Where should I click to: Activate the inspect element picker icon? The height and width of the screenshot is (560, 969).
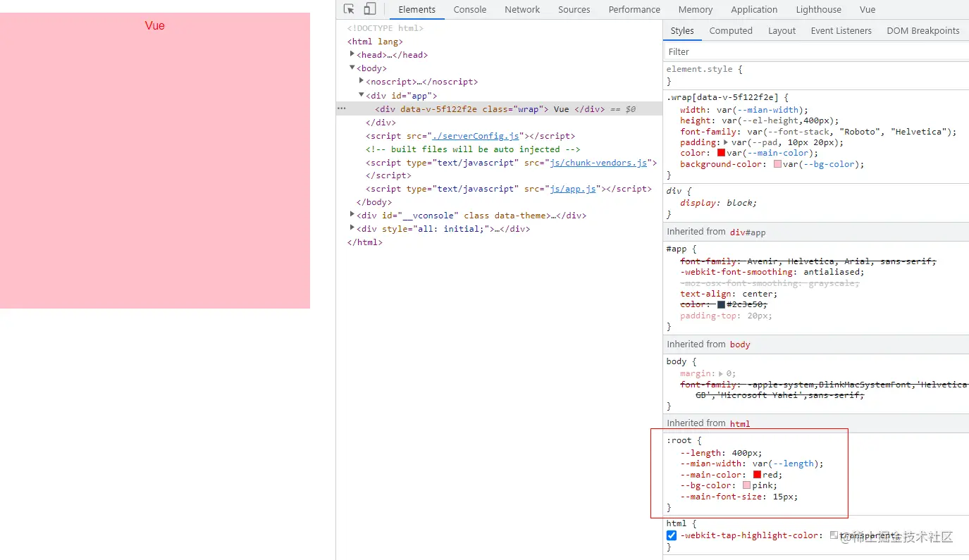tap(349, 9)
